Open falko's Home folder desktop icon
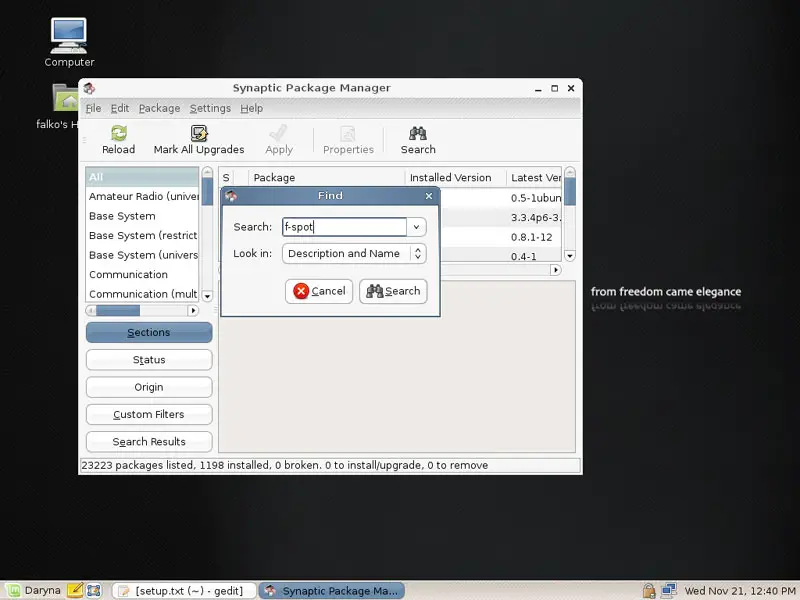 66,106
